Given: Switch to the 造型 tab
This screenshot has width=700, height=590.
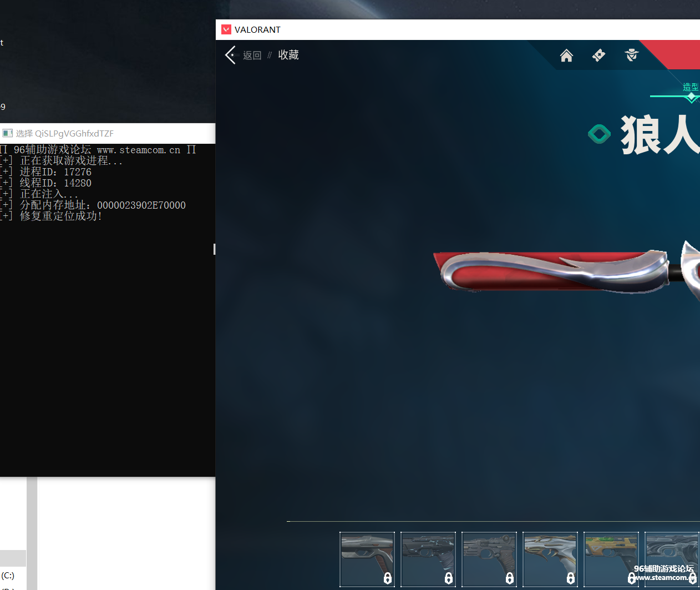Looking at the screenshot, I should (691, 87).
